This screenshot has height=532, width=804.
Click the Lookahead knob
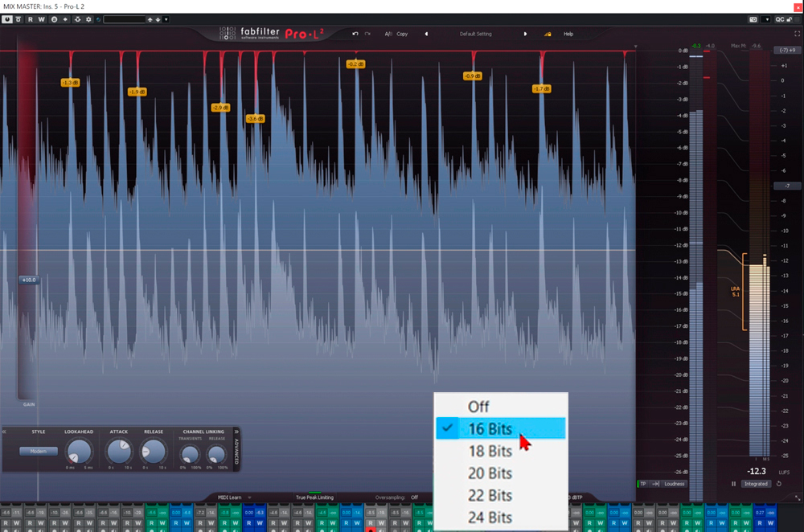tap(79, 451)
